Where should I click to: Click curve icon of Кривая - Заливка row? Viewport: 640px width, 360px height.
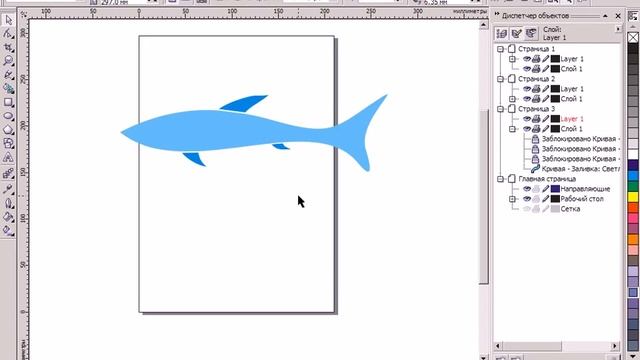click(535, 169)
